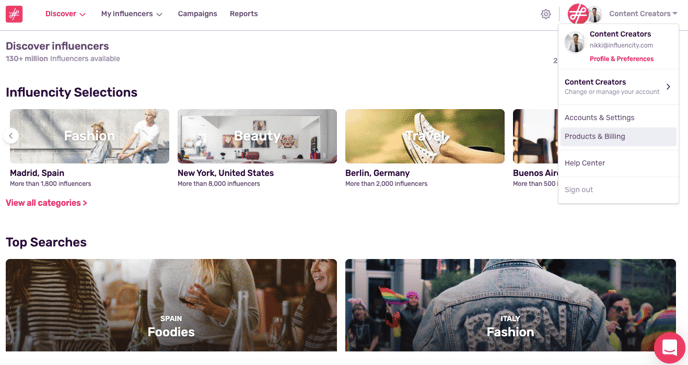
Task: Click the Discover influencers heading
Action: point(57,46)
